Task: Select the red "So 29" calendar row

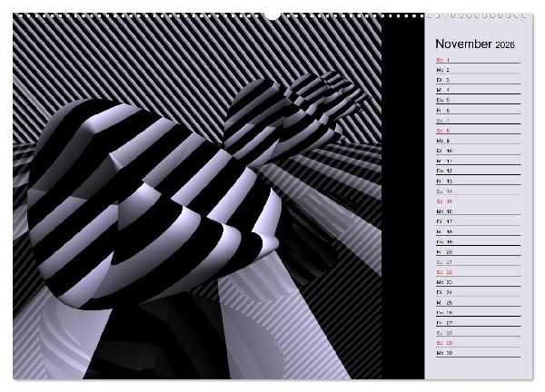Action: pos(479,343)
